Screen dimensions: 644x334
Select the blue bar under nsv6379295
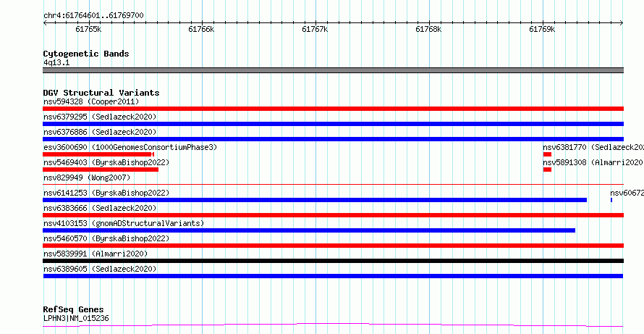click(x=333, y=124)
